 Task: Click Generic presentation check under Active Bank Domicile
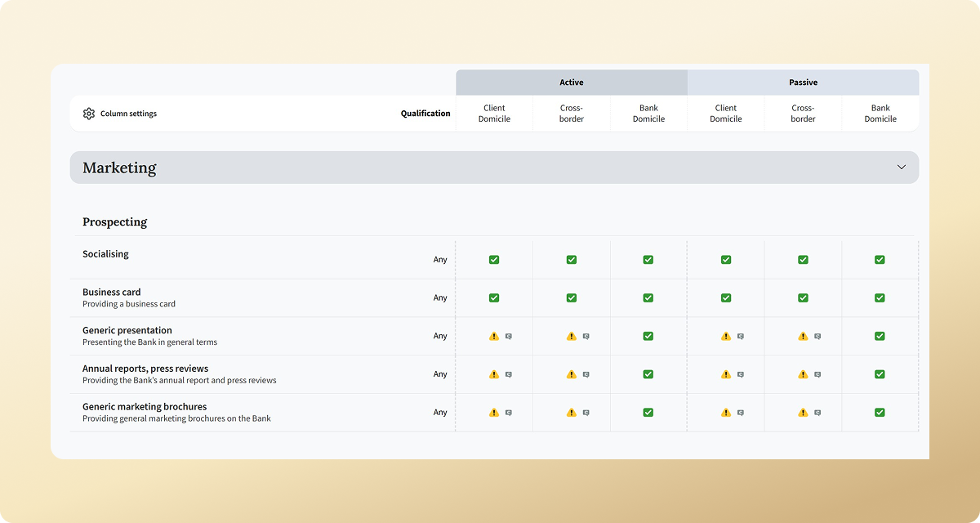pyautogui.click(x=648, y=336)
